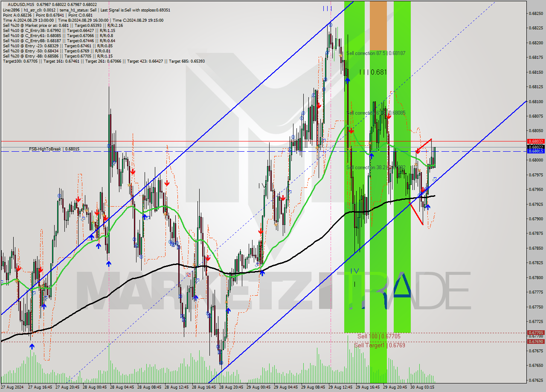Click the orange rectangle at chart top
The image size is (546, 392).
coord(378,25)
